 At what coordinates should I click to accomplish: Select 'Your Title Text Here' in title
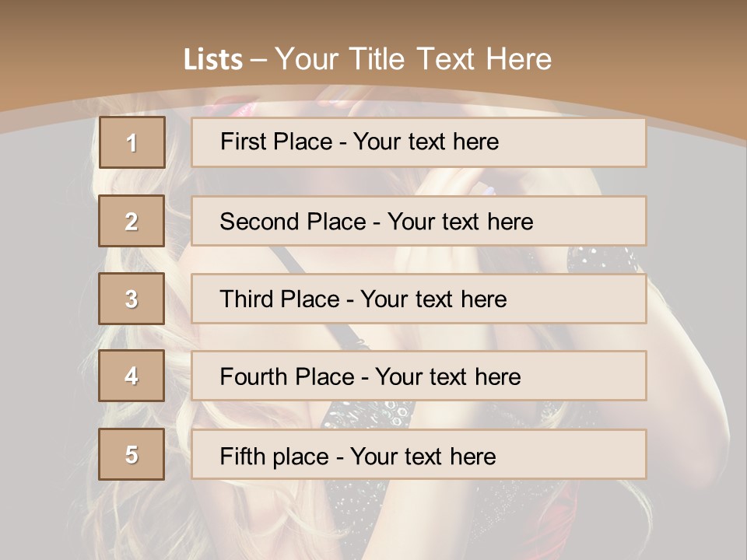tap(413, 59)
